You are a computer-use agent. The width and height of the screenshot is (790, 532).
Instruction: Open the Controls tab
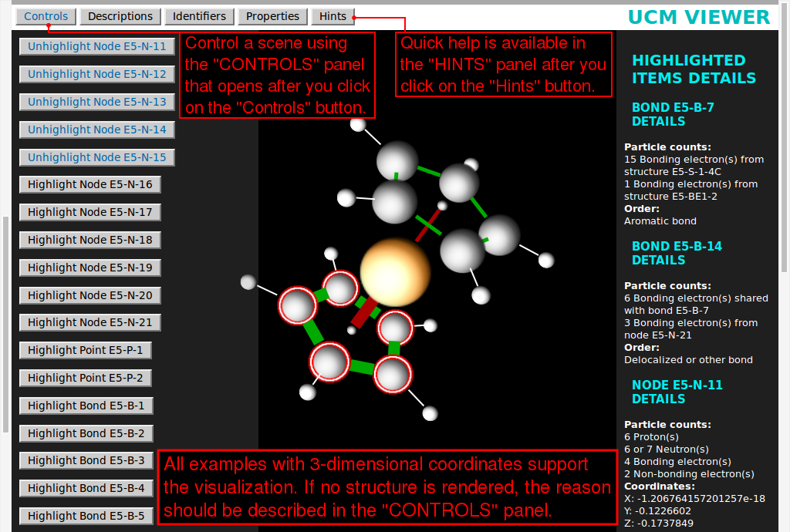(x=46, y=17)
